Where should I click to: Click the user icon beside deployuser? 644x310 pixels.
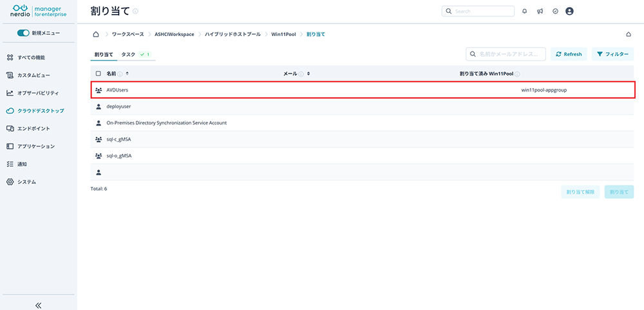coord(98,106)
